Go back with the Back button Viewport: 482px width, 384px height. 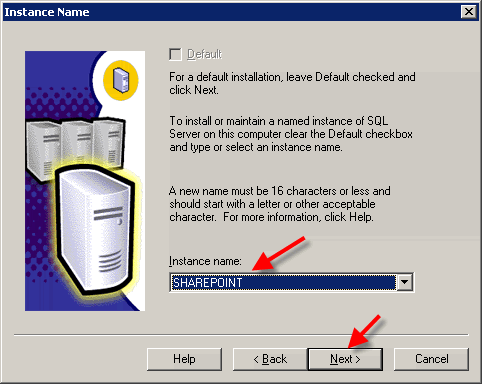270,359
